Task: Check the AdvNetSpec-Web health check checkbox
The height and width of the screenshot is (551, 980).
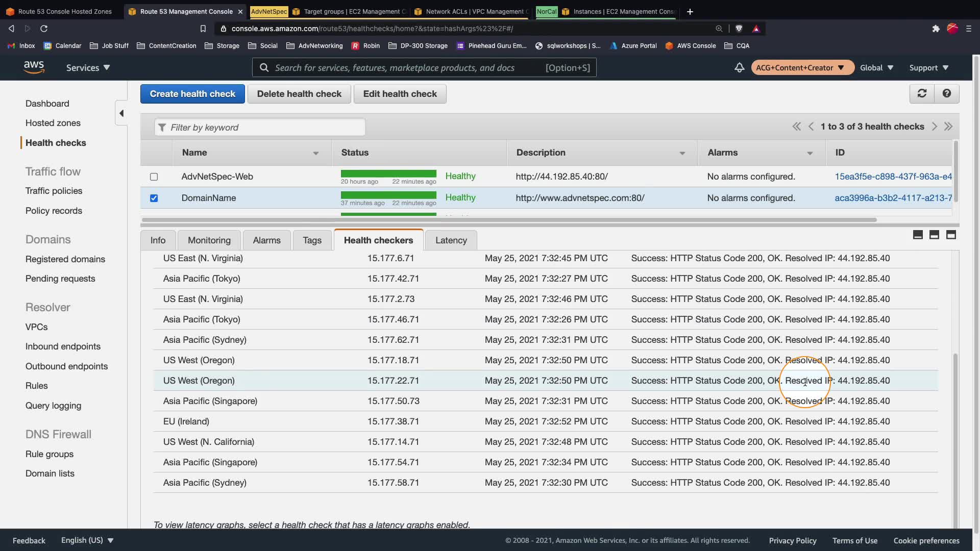Action: (x=154, y=177)
